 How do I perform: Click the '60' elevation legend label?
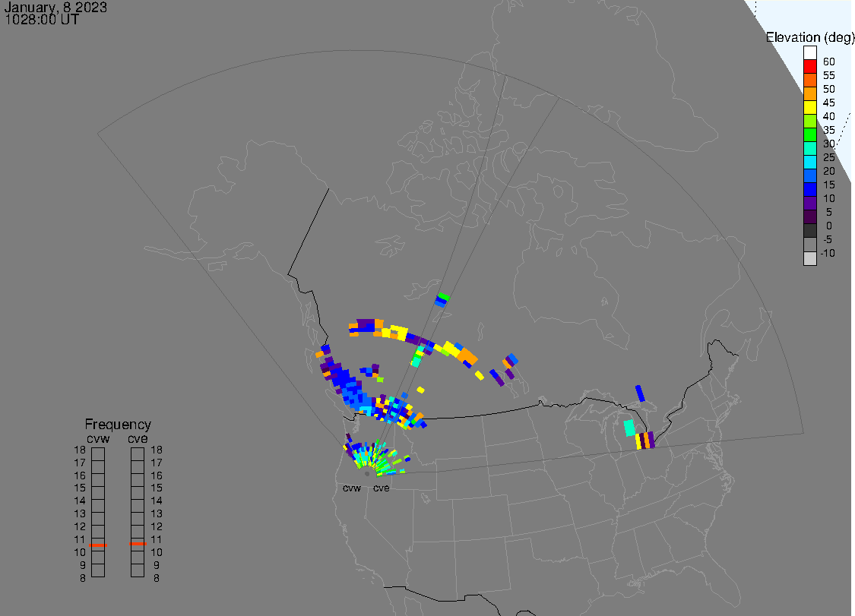[x=829, y=62]
